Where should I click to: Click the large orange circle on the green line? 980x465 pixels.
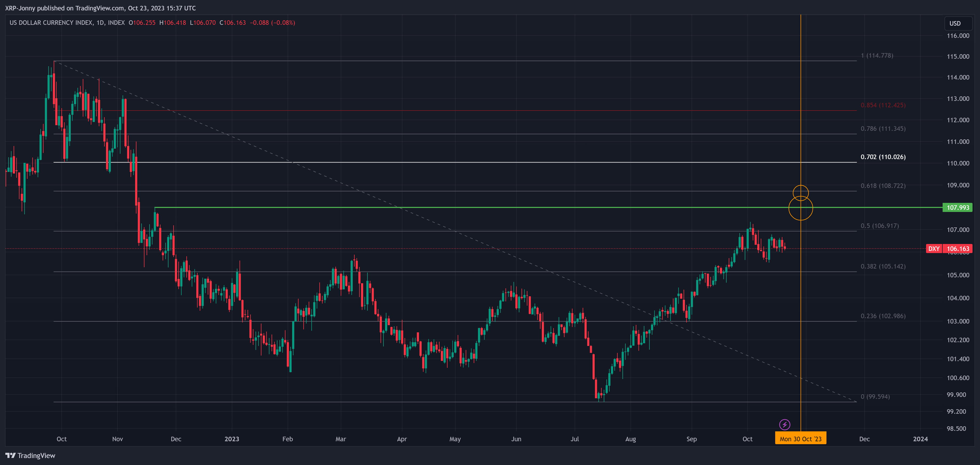801,208
